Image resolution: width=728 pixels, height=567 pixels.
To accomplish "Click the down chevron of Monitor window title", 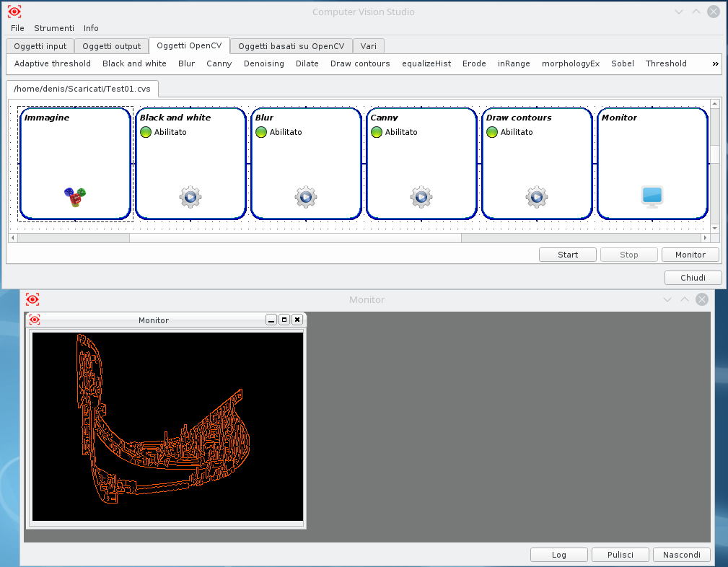I will click(x=667, y=299).
